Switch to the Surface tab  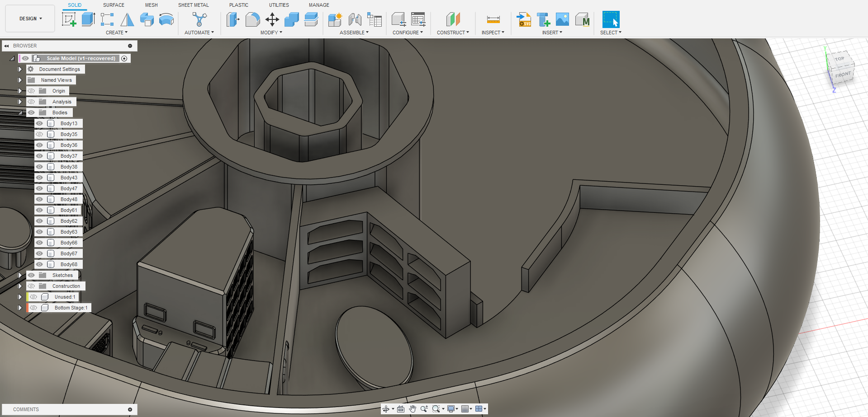tap(114, 5)
